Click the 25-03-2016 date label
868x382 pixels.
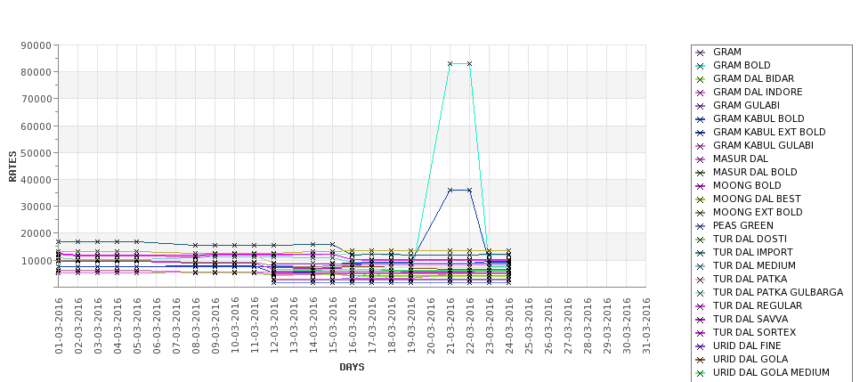(529, 326)
